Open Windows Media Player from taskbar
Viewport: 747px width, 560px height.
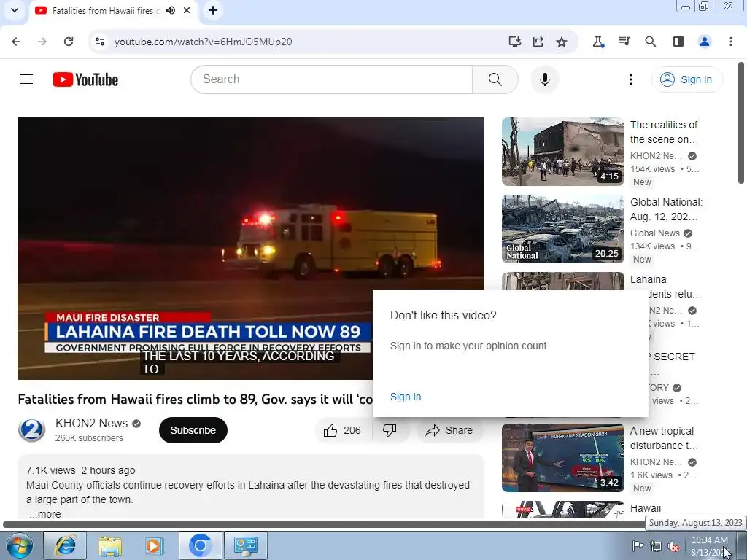[155, 545]
